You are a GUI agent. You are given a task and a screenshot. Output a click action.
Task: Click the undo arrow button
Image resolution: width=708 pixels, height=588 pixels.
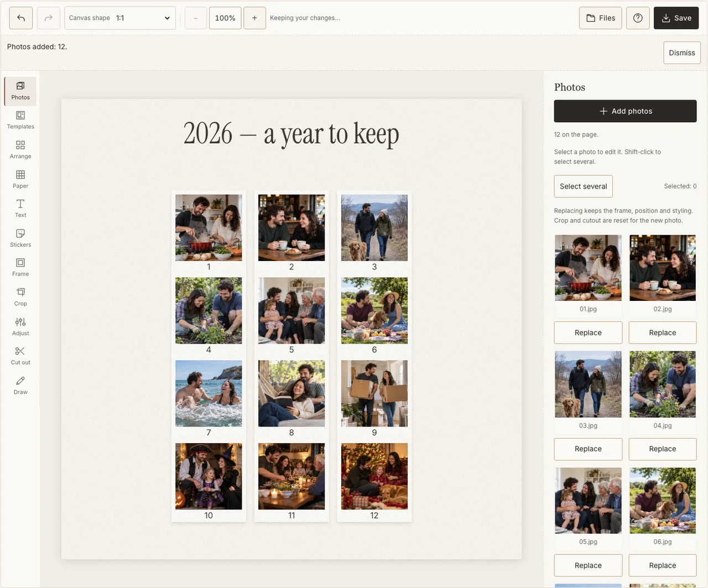point(21,18)
